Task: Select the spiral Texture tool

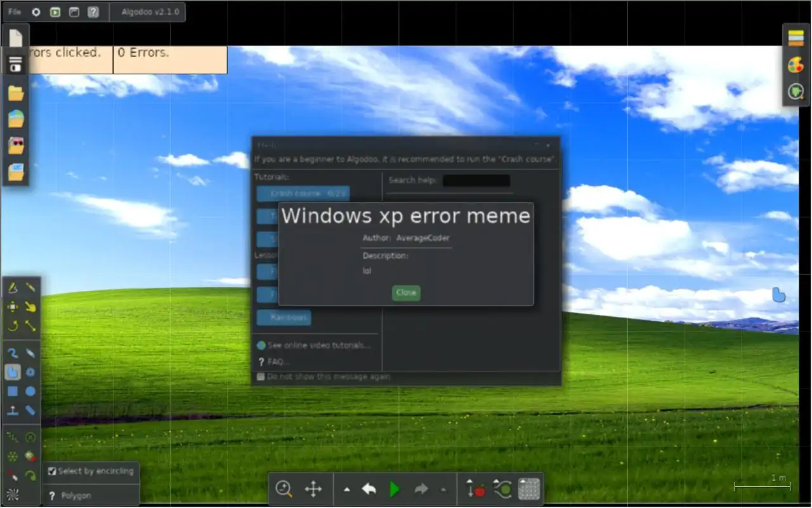Action: [12, 493]
